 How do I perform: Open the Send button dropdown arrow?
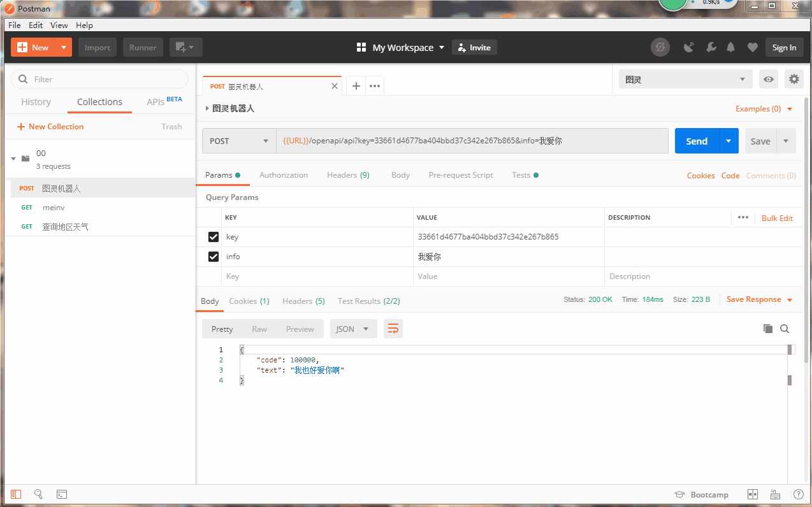coord(729,141)
